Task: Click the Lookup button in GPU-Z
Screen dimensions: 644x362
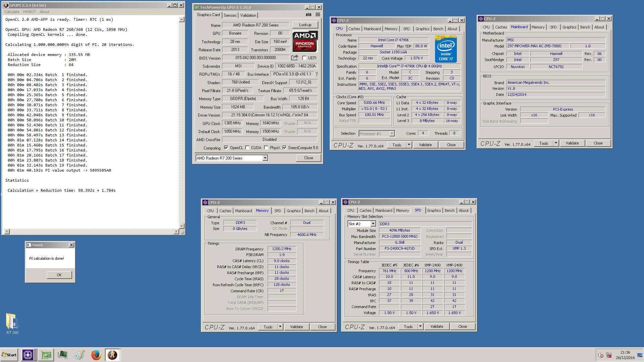Action: pyautogui.click(x=305, y=25)
